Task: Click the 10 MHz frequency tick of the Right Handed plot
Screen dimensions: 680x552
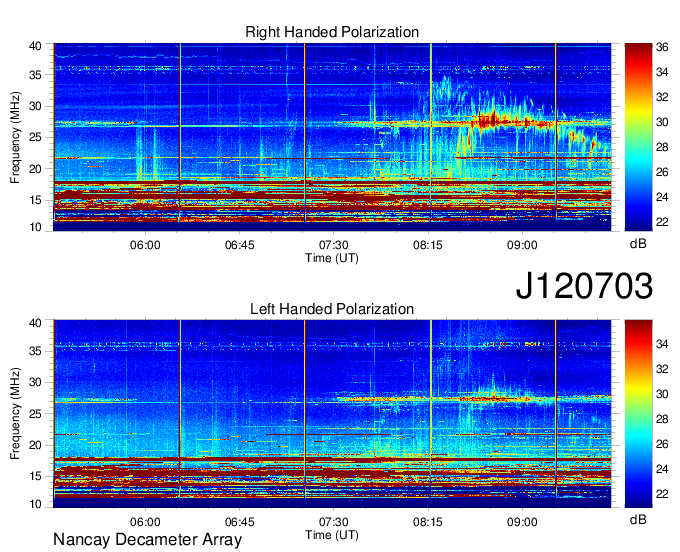Action: (x=35, y=227)
